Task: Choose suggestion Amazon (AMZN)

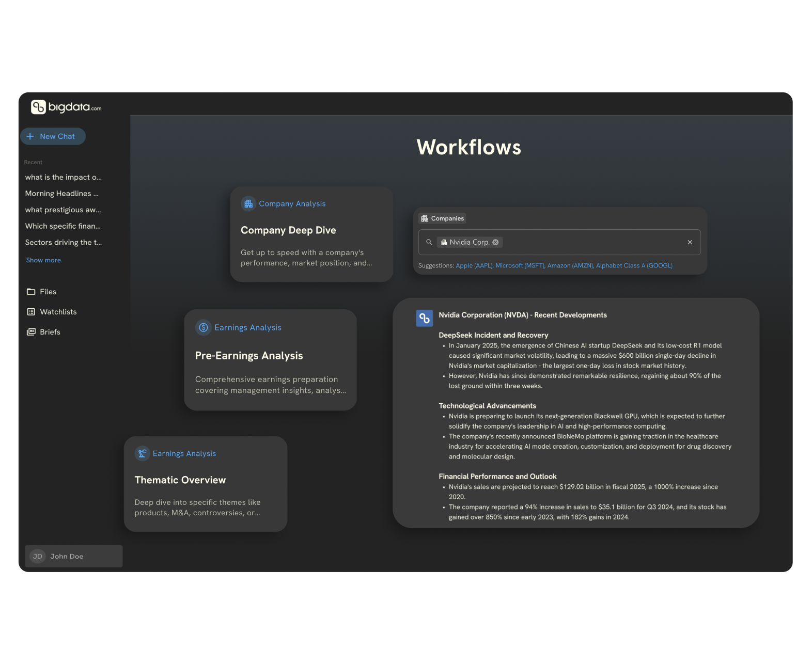Action: click(x=570, y=265)
